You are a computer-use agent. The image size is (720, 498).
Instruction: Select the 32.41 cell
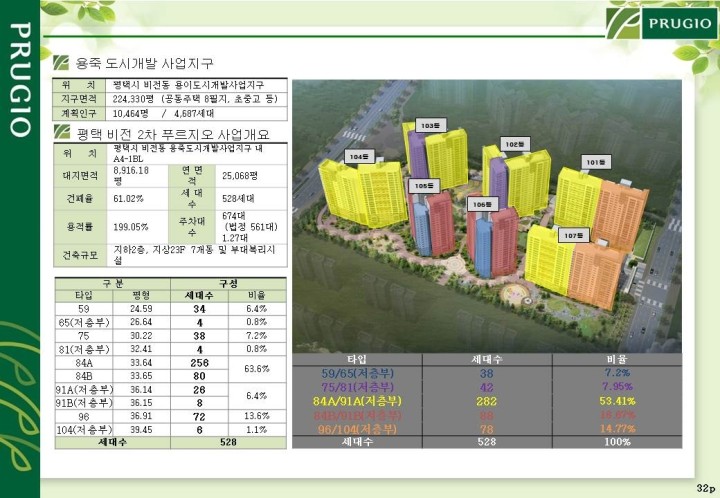pos(141,349)
